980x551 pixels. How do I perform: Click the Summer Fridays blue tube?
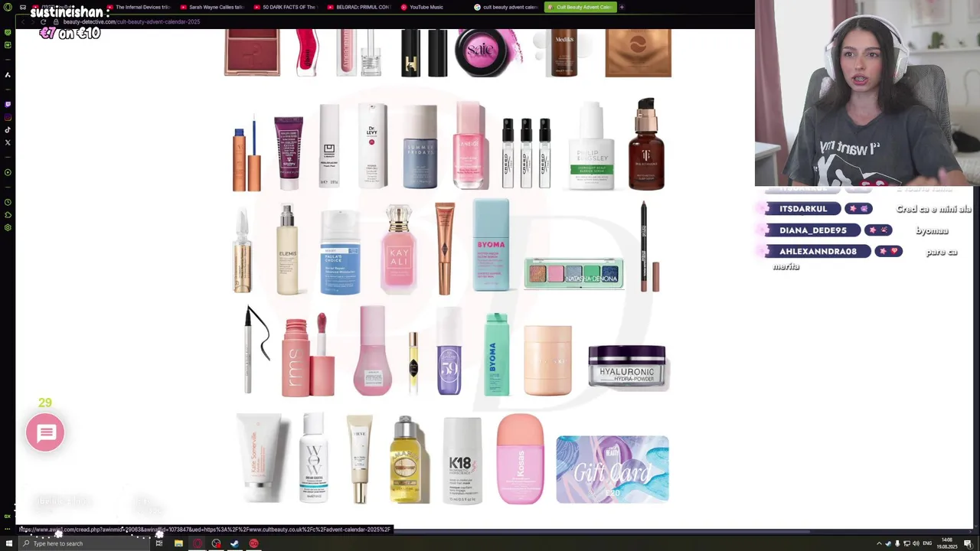pyautogui.click(x=420, y=147)
